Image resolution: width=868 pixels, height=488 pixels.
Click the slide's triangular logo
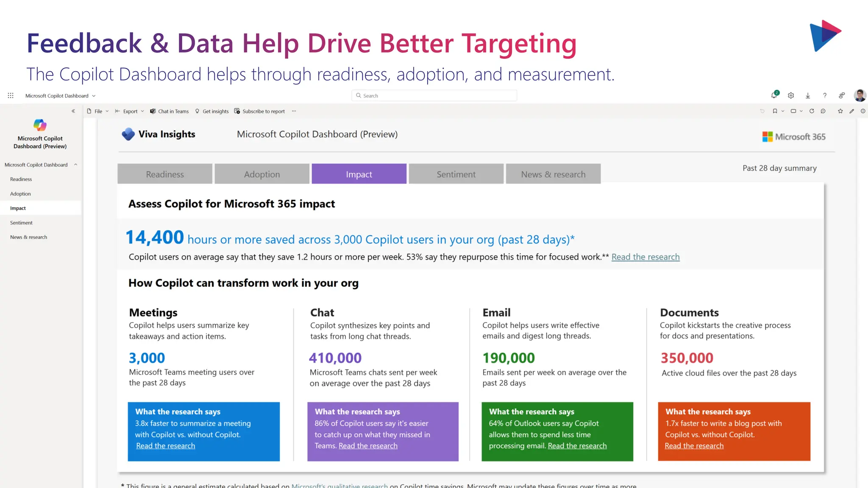[x=825, y=36]
